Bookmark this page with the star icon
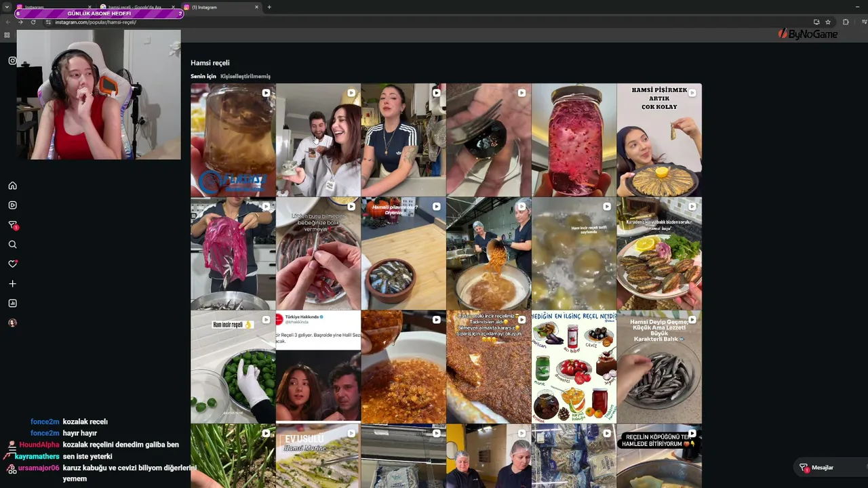Screen dimensions: 868x488 (828, 22)
